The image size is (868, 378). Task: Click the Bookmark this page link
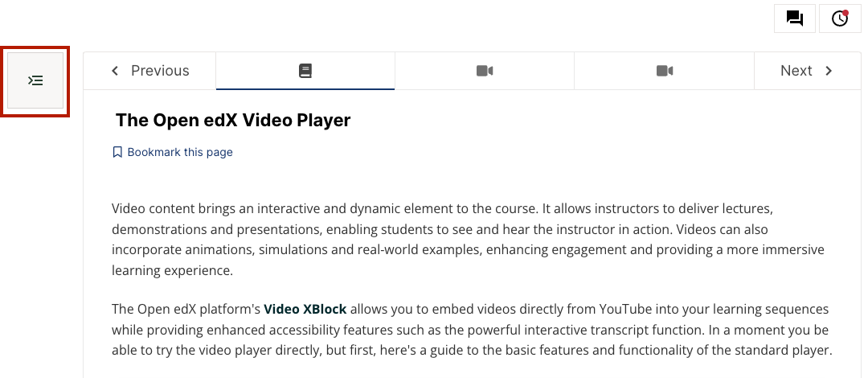coord(179,152)
